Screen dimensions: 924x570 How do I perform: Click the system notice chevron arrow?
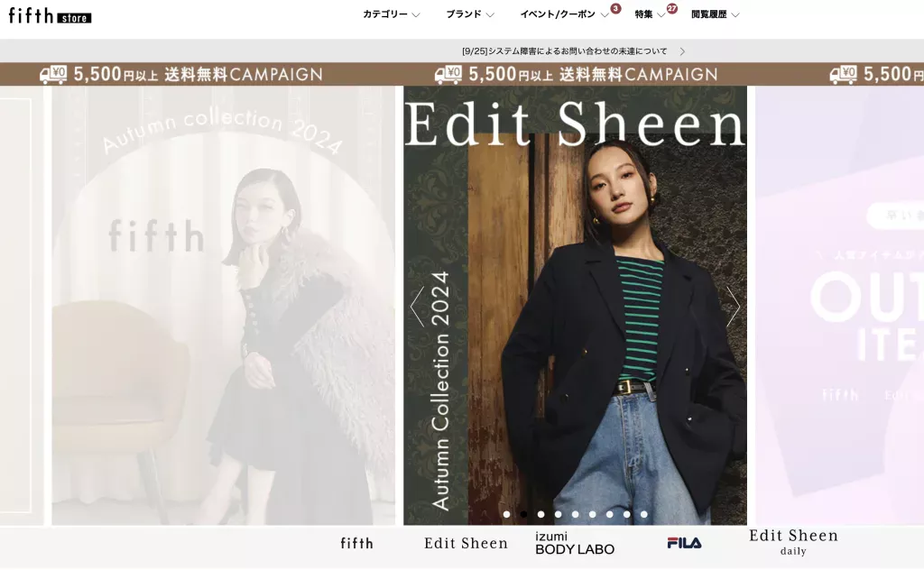click(x=682, y=51)
